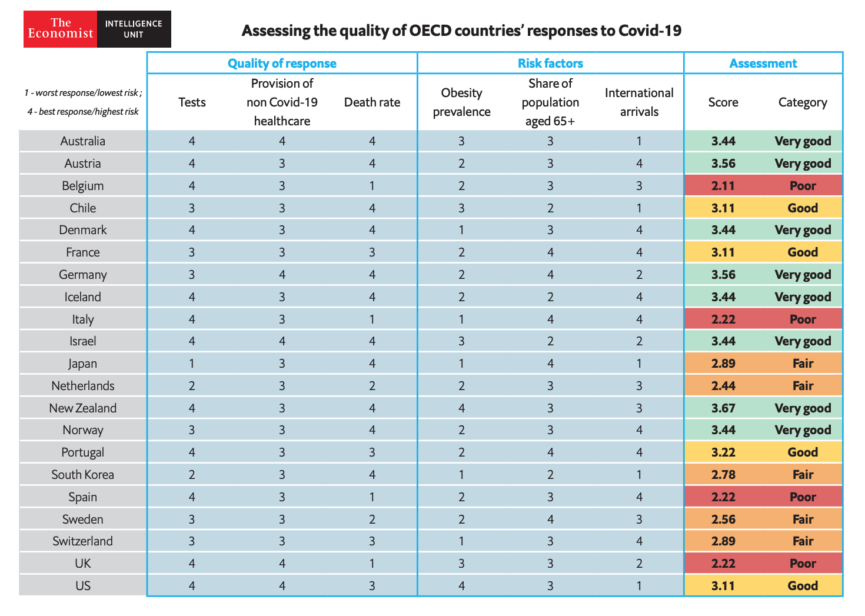Click the scale legend note text

click(83, 102)
